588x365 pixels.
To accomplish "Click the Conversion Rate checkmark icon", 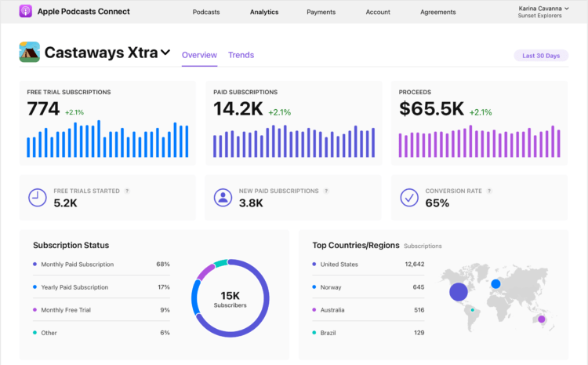I will (409, 197).
